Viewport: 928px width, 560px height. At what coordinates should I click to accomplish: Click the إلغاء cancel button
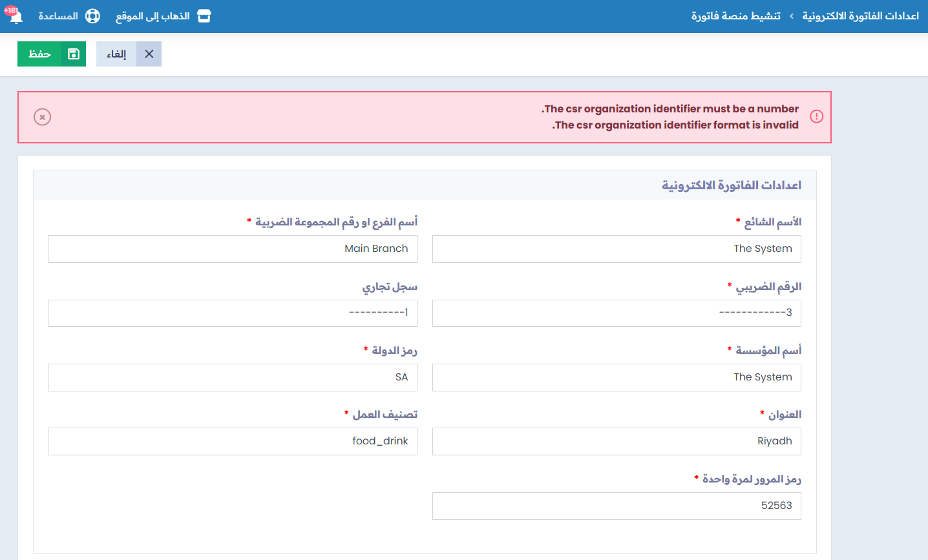click(116, 54)
